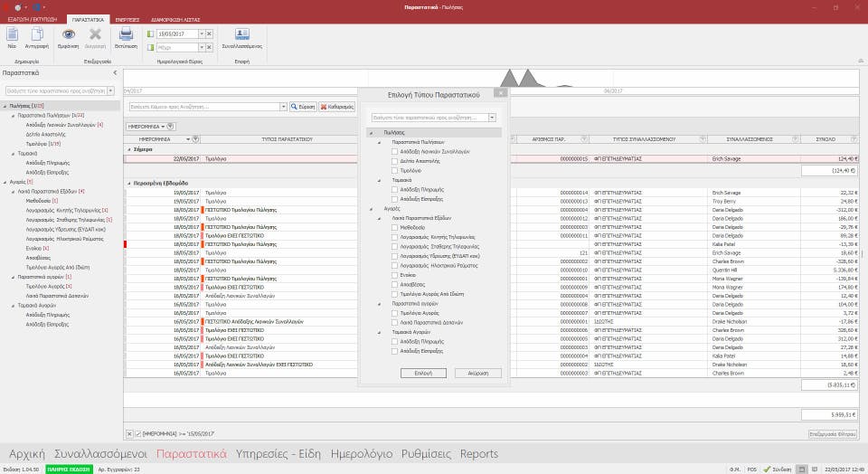Collapse Πωλήσεις node in dialog tree
Screen dimensions: 868x474
(x=372, y=133)
